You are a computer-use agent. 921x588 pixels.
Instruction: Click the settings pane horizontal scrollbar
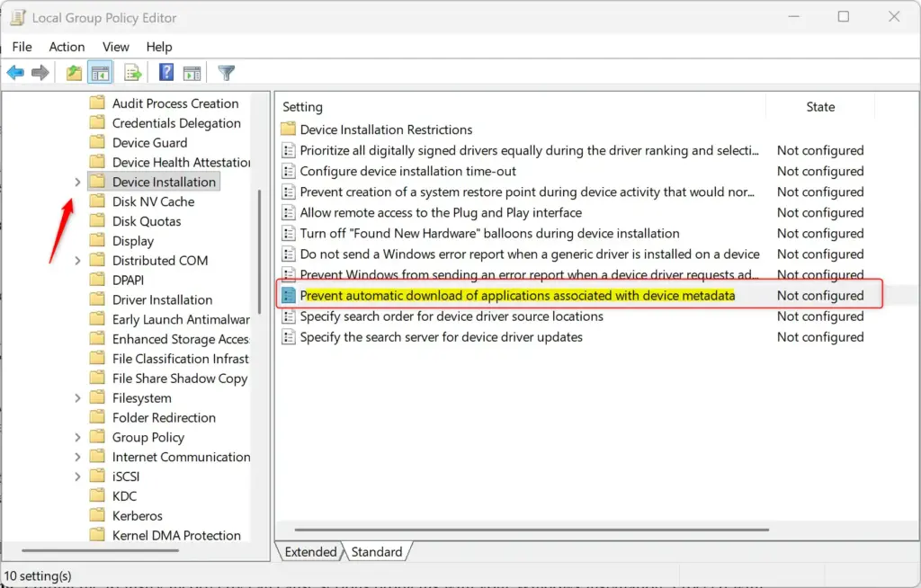(532, 530)
